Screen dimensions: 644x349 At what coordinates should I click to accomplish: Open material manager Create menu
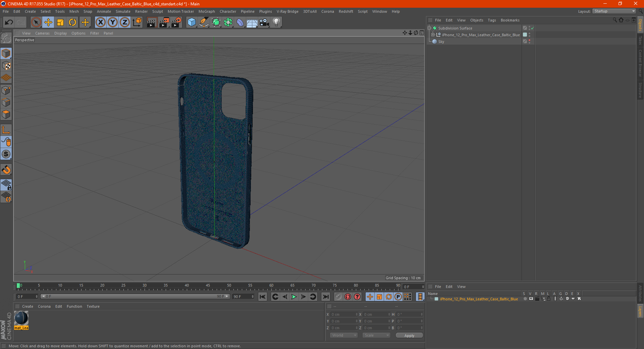pyautogui.click(x=28, y=306)
